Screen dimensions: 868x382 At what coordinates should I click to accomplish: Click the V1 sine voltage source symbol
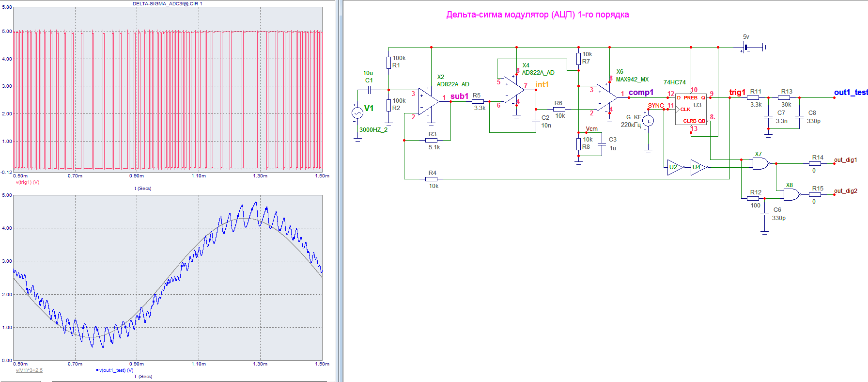(357, 113)
